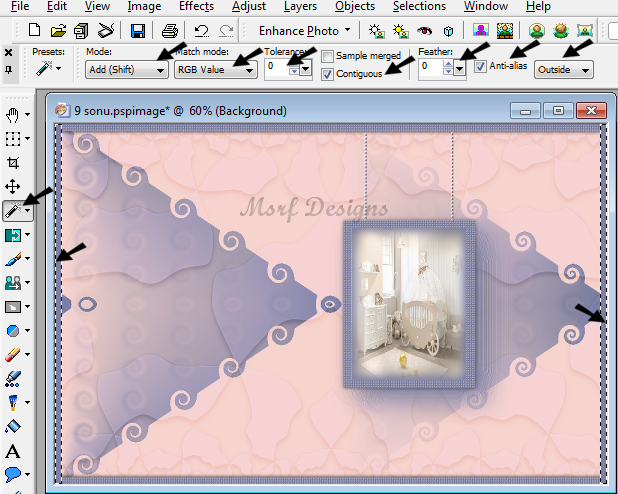The width and height of the screenshot is (618, 494).
Task: Select the Move tool with four arrows
Action: 12,186
